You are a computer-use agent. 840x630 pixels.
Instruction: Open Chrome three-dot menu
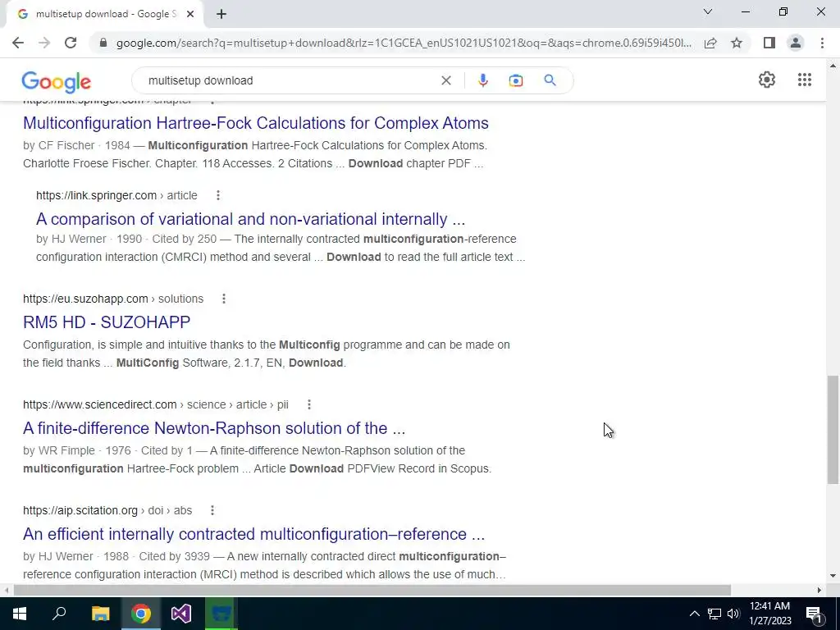tap(822, 43)
